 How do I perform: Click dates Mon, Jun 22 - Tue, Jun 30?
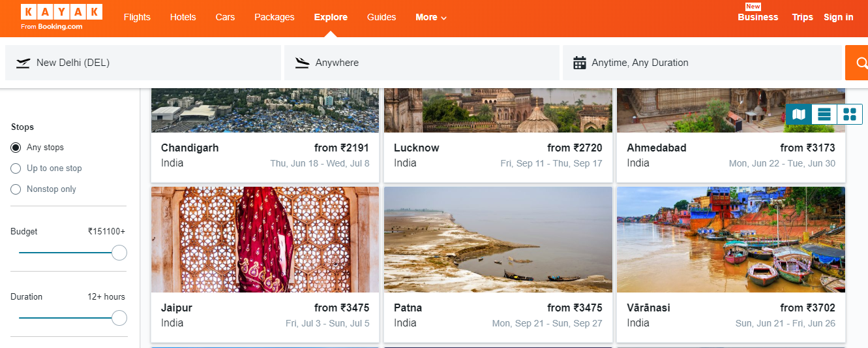pos(782,163)
